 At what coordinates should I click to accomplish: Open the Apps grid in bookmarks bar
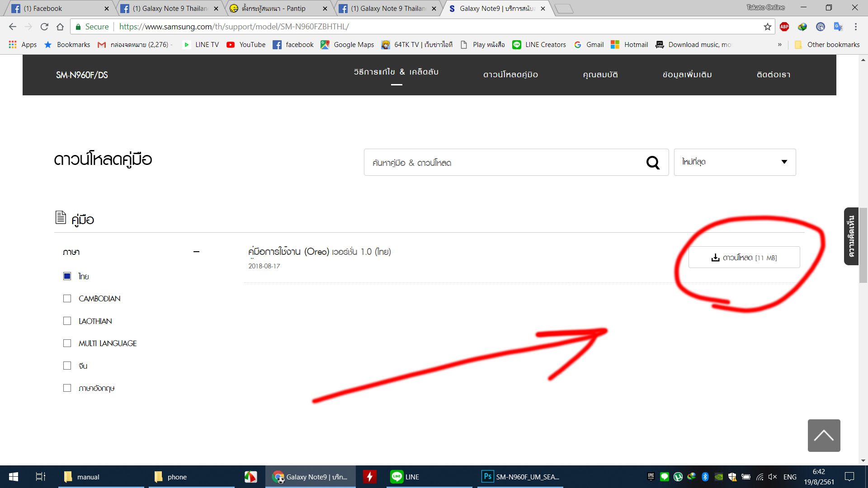pyautogui.click(x=23, y=44)
